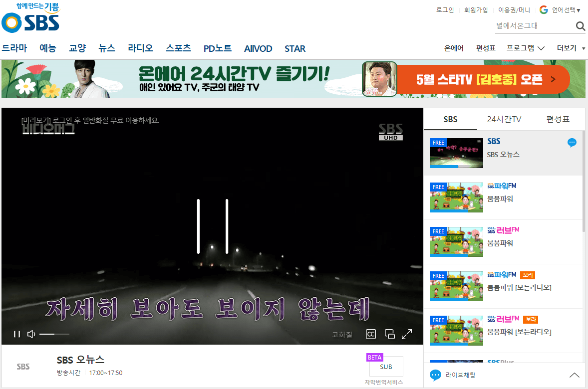
Task: Open the 라디오 menu
Action: [x=140, y=48]
